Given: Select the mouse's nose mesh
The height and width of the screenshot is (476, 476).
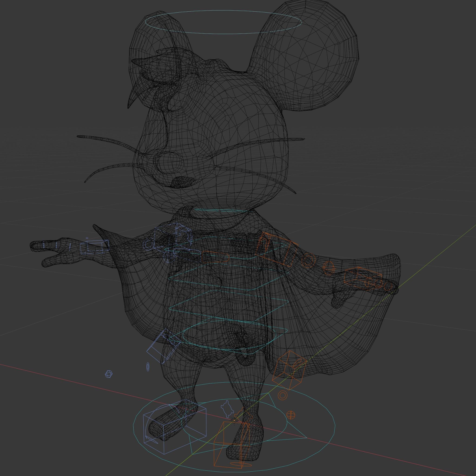Looking at the screenshot, I should [169, 163].
